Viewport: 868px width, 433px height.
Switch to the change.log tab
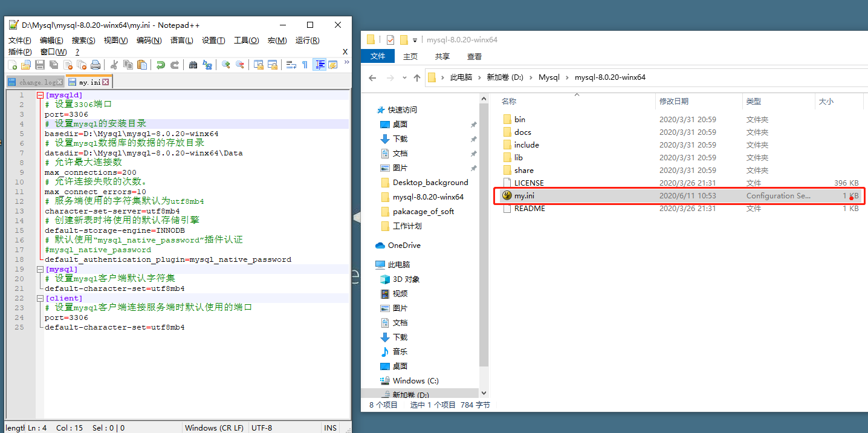pyautogui.click(x=35, y=82)
